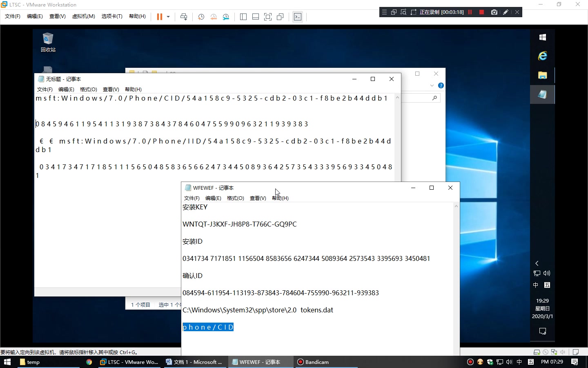Viewport: 588px width, 368px height.
Task: Collapse the VM sidebar with the left arrow
Action: tap(537, 263)
